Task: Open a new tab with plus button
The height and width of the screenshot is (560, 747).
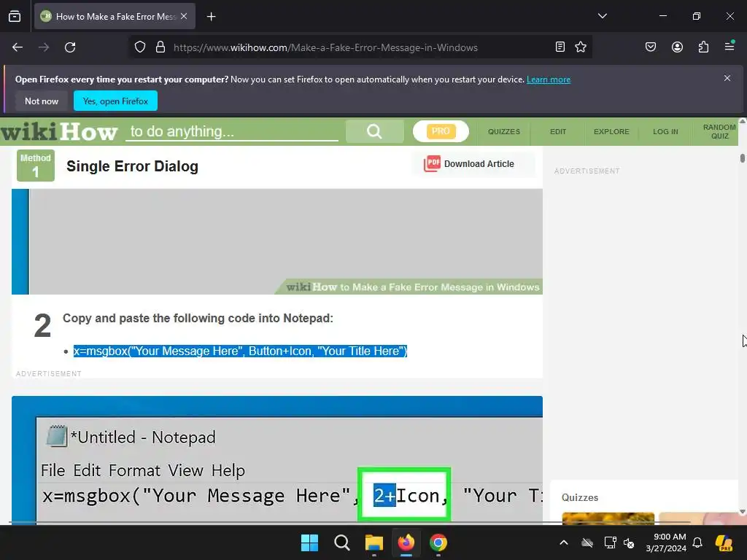Action: 211,17
